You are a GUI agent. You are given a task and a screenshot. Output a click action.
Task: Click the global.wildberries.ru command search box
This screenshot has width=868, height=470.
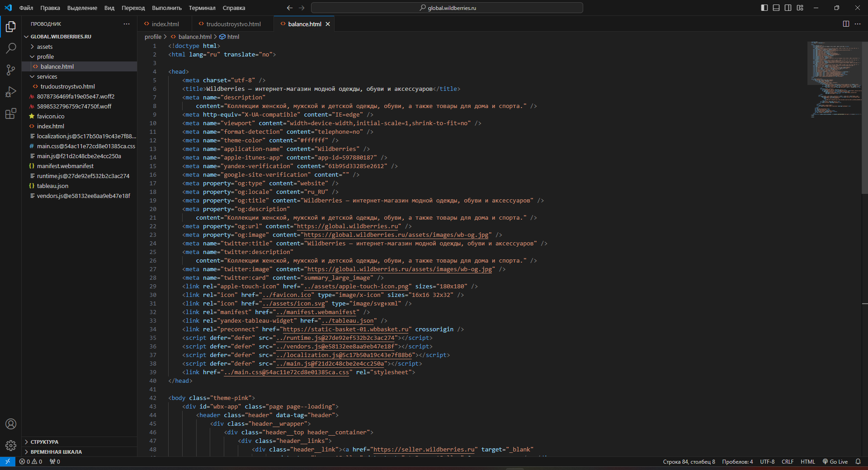[447, 8]
